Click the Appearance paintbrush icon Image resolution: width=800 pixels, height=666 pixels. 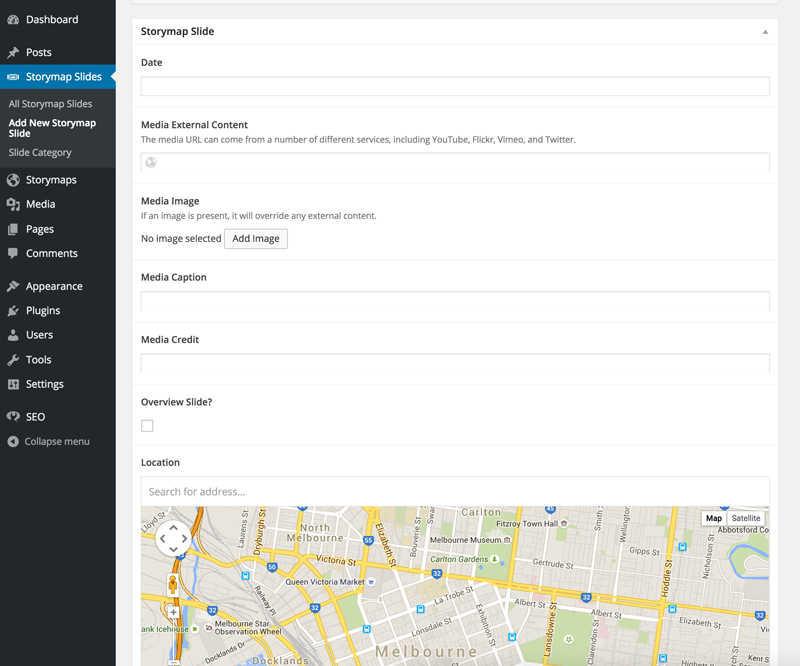coord(13,286)
